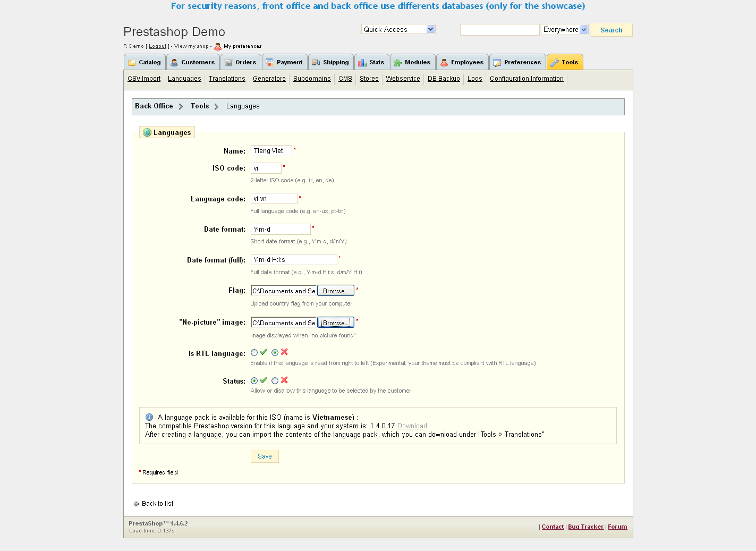
Task: Open the Contact footer link
Action: [553, 527]
